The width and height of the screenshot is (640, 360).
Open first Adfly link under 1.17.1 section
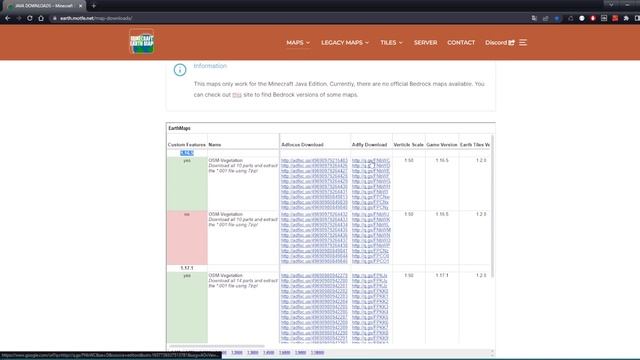coord(369,276)
